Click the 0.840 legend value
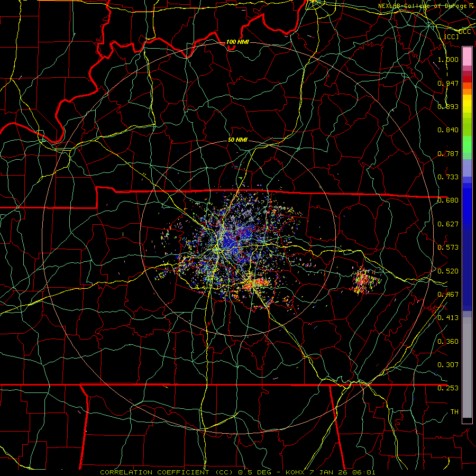 click(448, 130)
